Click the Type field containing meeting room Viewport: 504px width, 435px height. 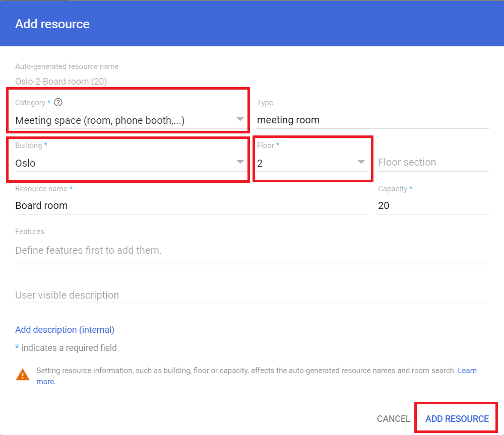point(372,120)
